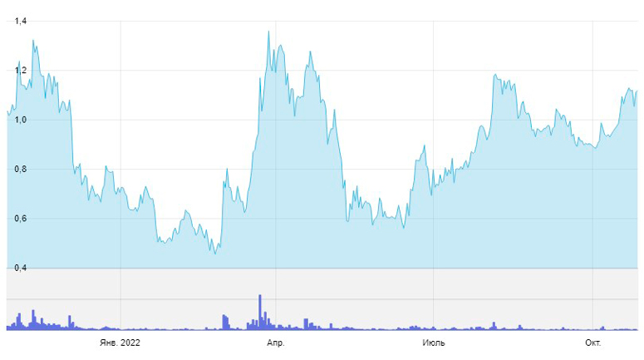Click the price line above 'Янв. 2022' label

tap(120, 190)
